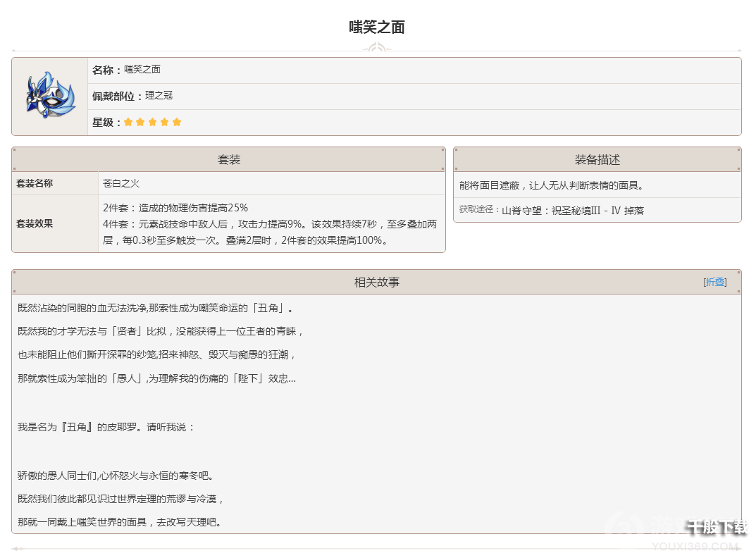Click the Mocking Mask artifact thumbnail image

click(49, 97)
